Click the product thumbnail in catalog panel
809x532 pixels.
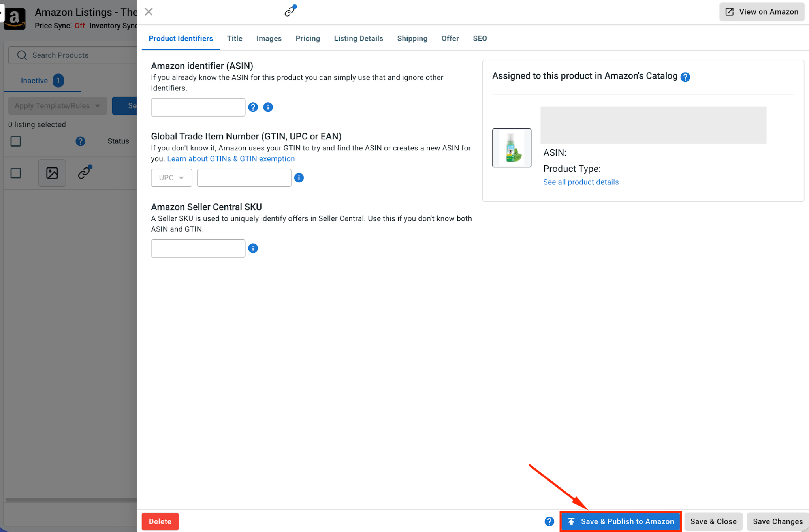pos(512,148)
